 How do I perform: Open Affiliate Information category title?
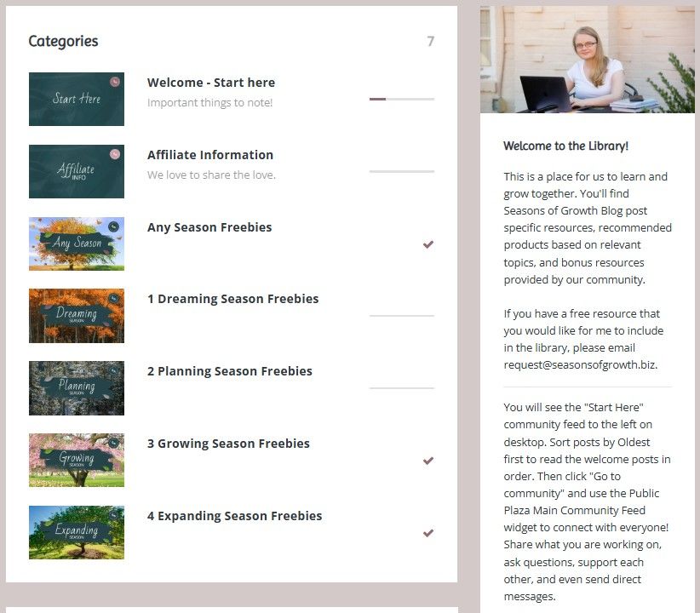(x=210, y=155)
